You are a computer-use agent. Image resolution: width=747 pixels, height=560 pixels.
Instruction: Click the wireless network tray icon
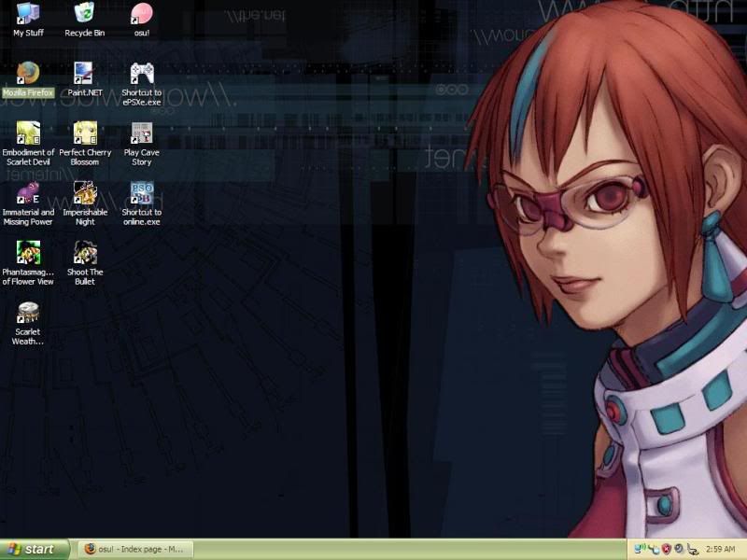coord(641,549)
